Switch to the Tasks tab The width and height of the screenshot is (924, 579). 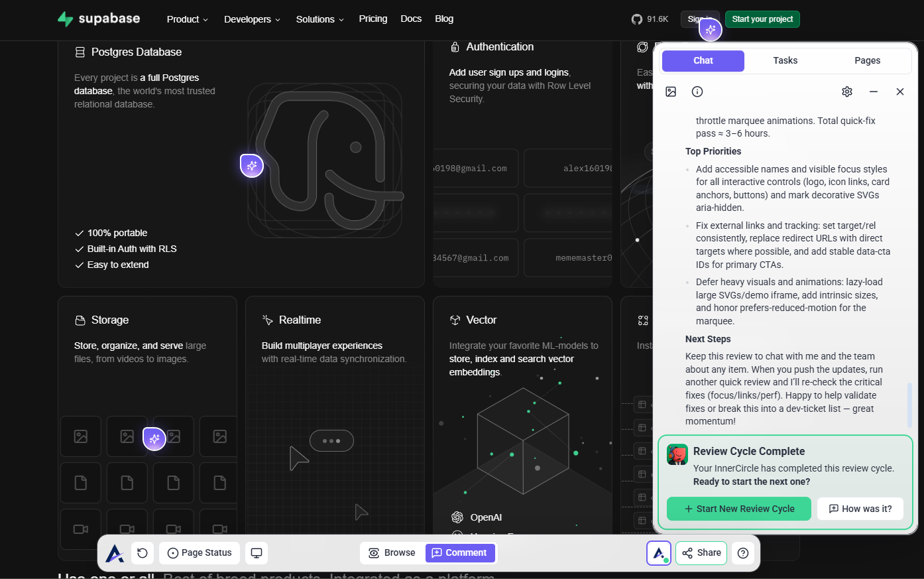click(785, 60)
